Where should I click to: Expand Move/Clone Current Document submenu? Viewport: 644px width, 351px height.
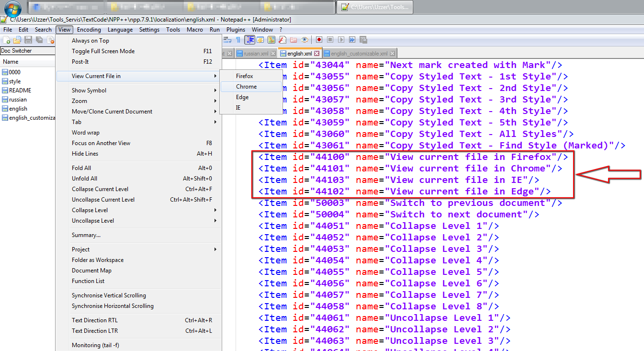point(139,112)
